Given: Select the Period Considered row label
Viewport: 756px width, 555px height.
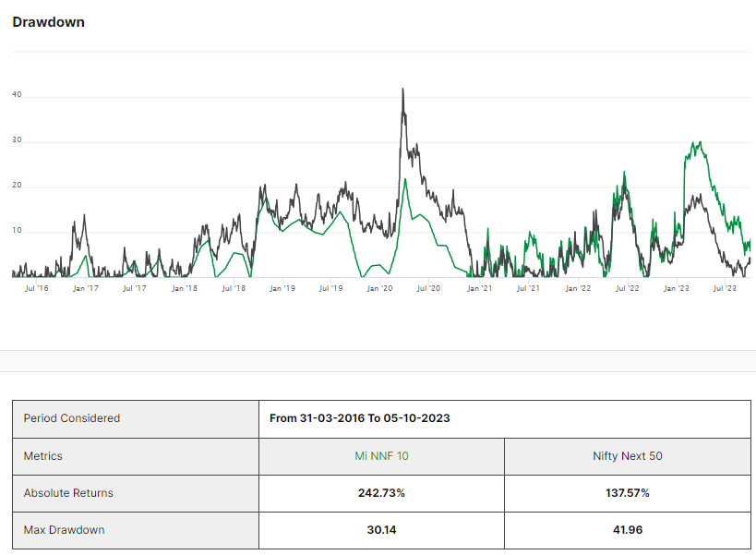Looking at the screenshot, I should click(x=72, y=418).
